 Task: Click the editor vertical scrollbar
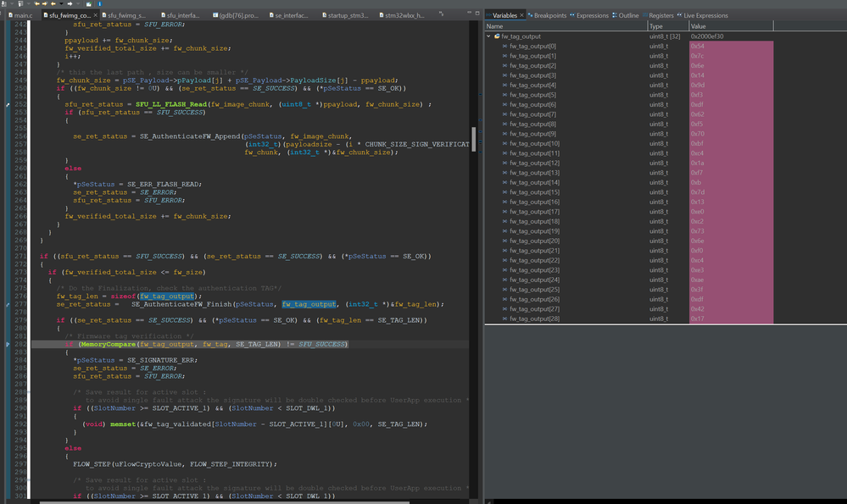[474, 140]
